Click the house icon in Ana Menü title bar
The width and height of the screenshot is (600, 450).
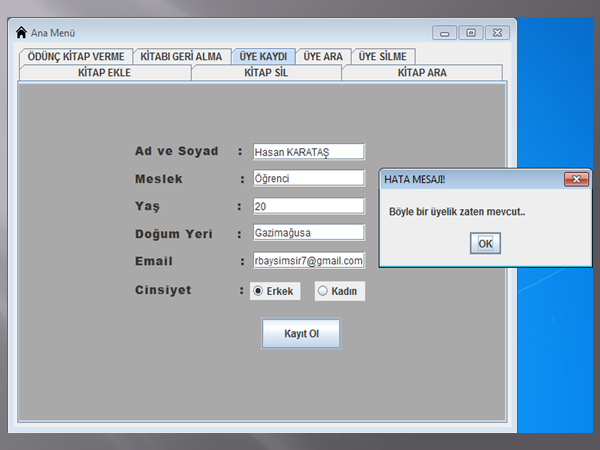[x=21, y=33]
